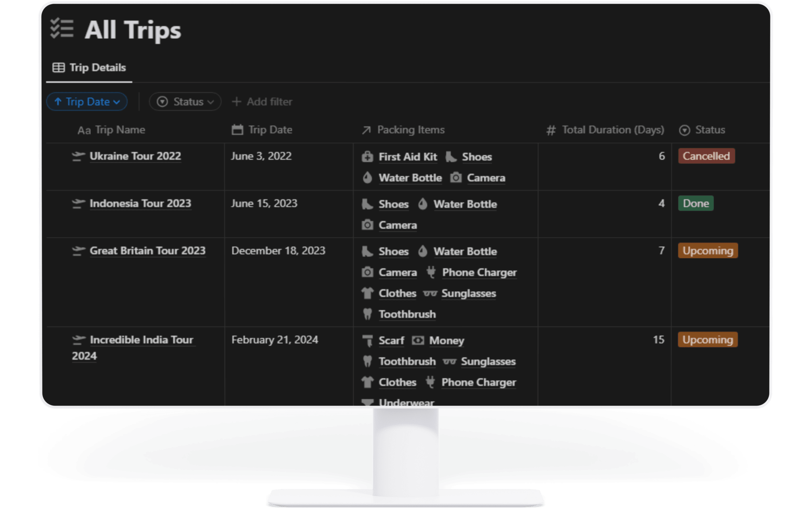The image size is (812, 508).
Task: Click the plug icon beside Phone Charger in Great Britain row
Action: coord(431,272)
